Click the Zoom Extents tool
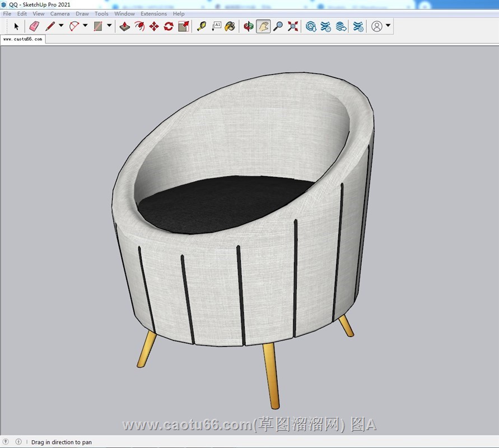499x448 pixels. 293,26
